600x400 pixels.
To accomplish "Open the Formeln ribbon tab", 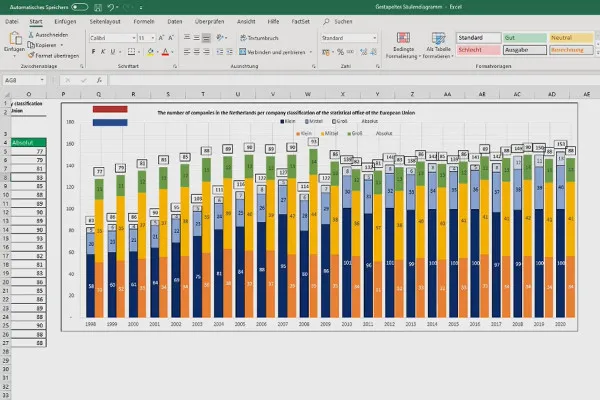I will pos(143,20).
